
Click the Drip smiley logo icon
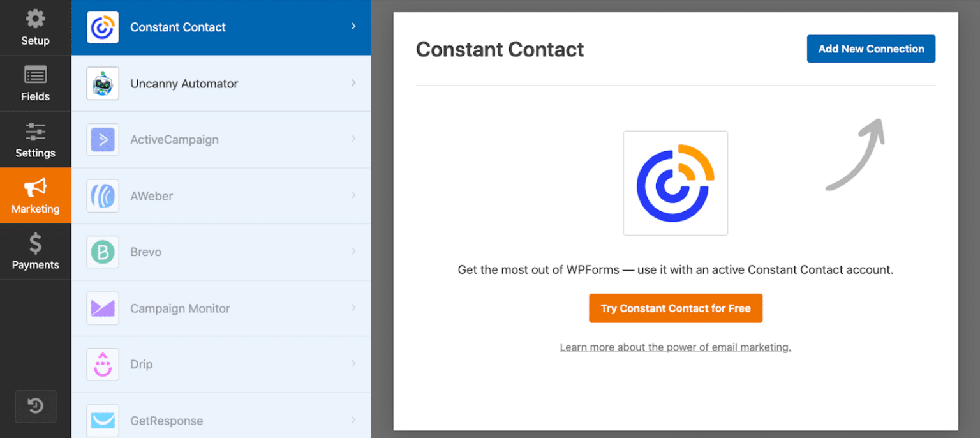103,365
